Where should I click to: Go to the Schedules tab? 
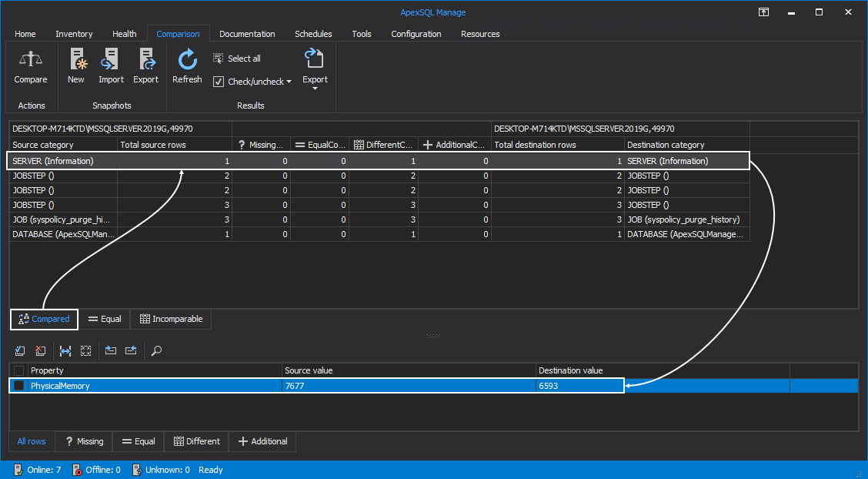pos(313,34)
